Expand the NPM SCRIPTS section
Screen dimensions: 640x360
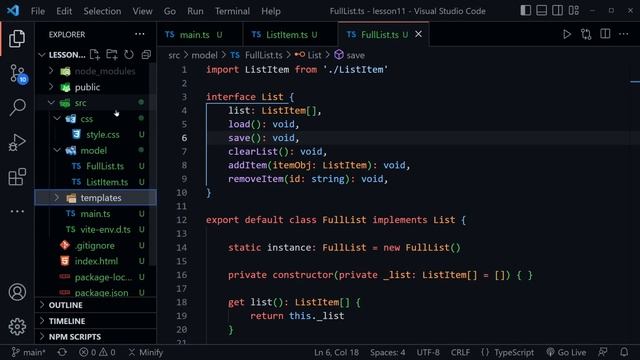point(96,337)
